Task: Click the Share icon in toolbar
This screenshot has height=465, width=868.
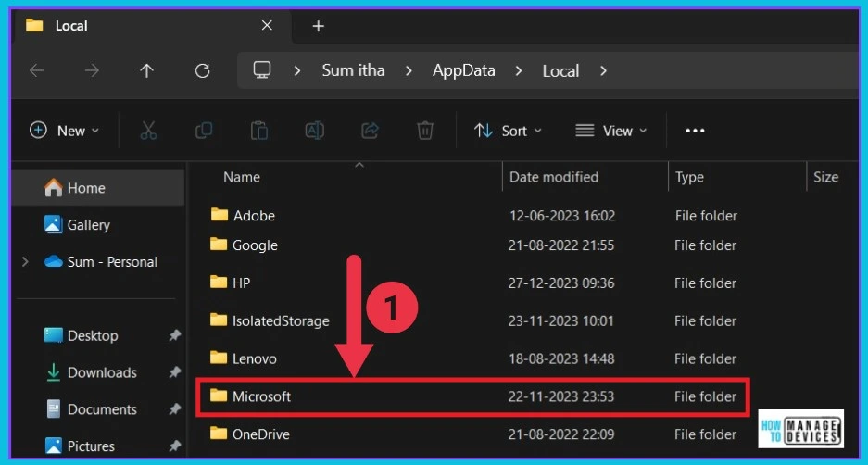Action: (370, 131)
